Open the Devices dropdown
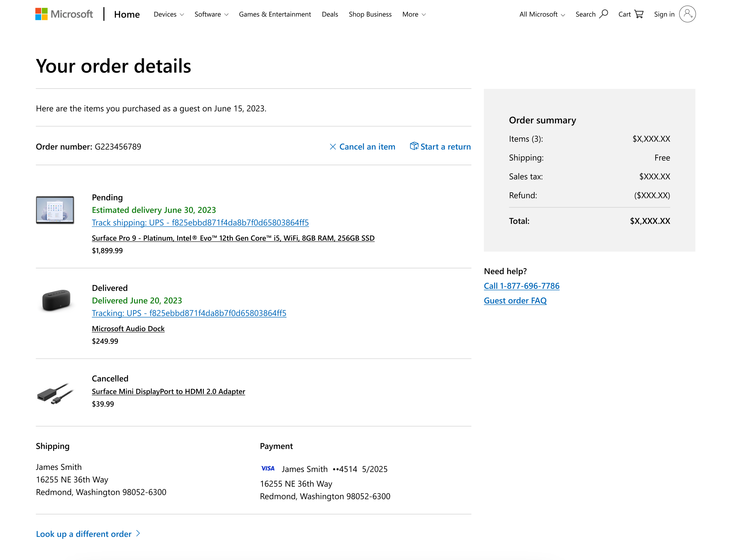Viewport: 731px width, 560px height. (x=168, y=14)
